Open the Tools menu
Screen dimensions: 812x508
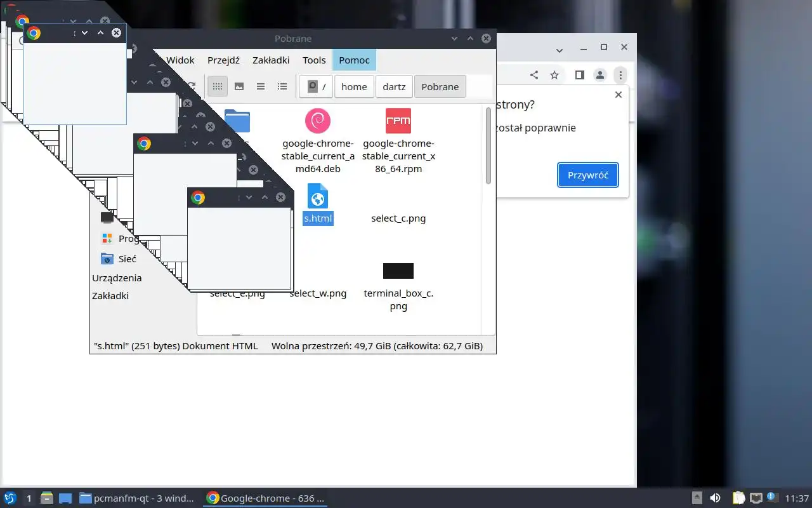pyautogui.click(x=314, y=60)
